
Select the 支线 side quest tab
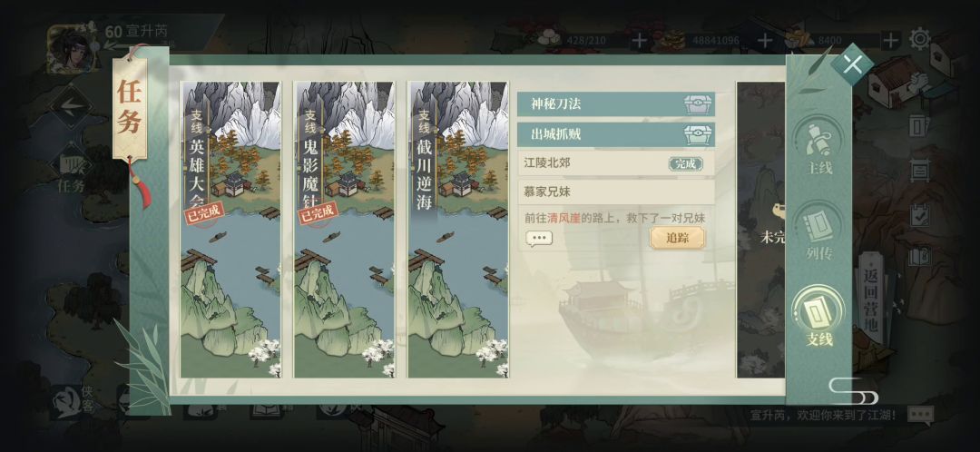click(818, 319)
